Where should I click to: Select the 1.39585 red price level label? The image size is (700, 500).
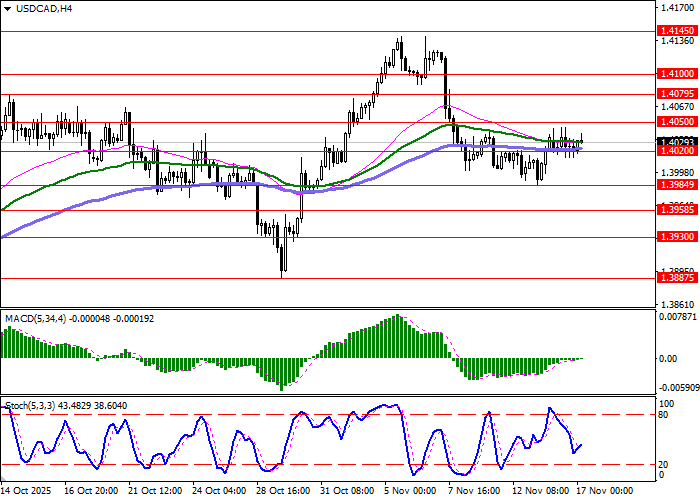(677, 209)
